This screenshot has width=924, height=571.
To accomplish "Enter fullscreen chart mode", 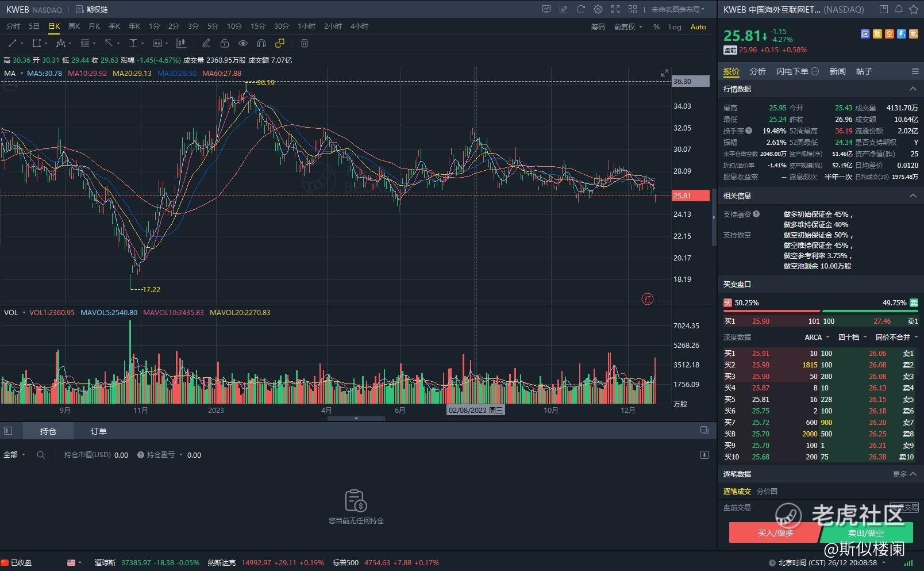I will point(615,9).
